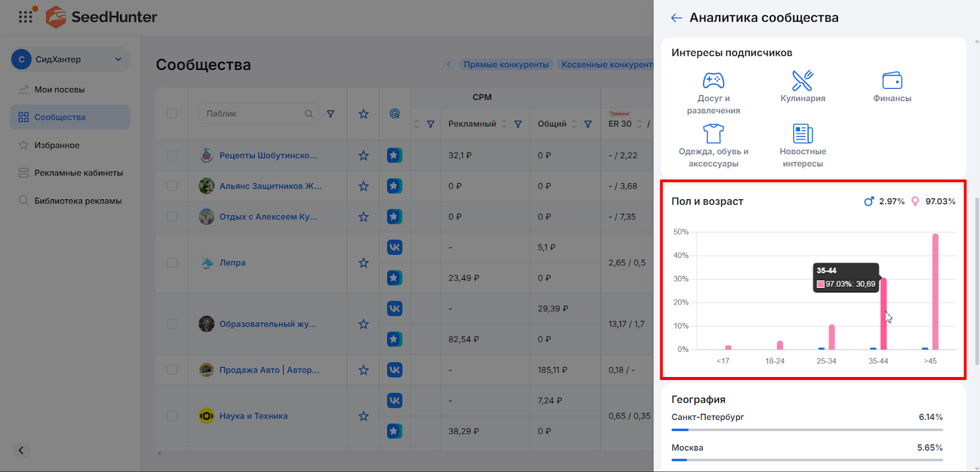Click the Финансы wallet icon
This screenshot has width=980, height=472.
coord(892,81)
